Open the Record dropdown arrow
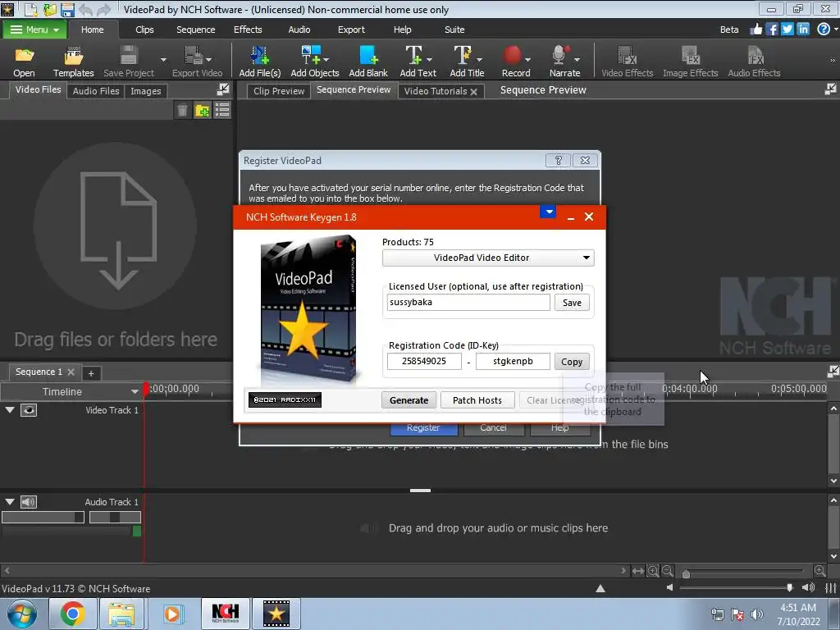The width and height of the screenshot is (840, 630). tap(528, 59)
